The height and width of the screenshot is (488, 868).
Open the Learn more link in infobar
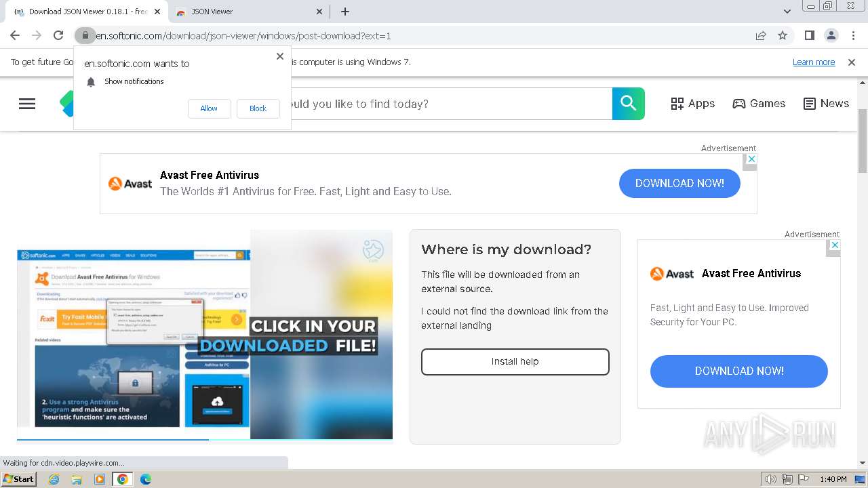pos(814,62)
